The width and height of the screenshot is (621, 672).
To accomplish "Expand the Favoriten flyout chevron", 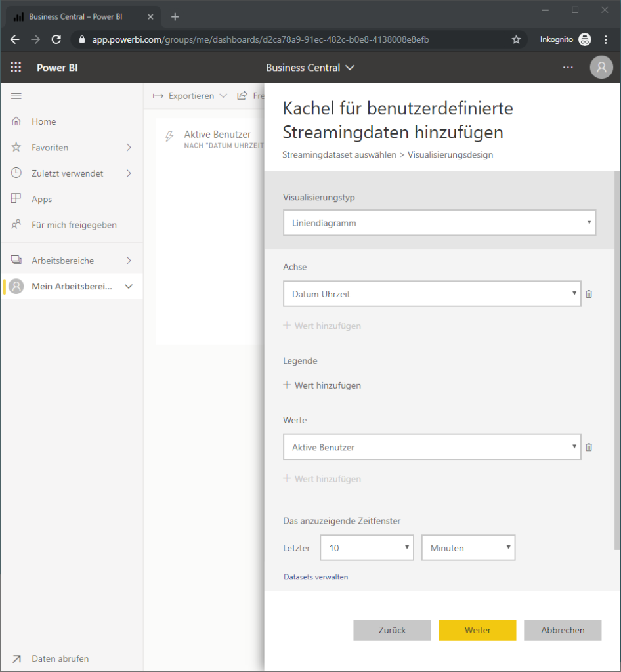I will pyautogui.click(x=129, y=148).
